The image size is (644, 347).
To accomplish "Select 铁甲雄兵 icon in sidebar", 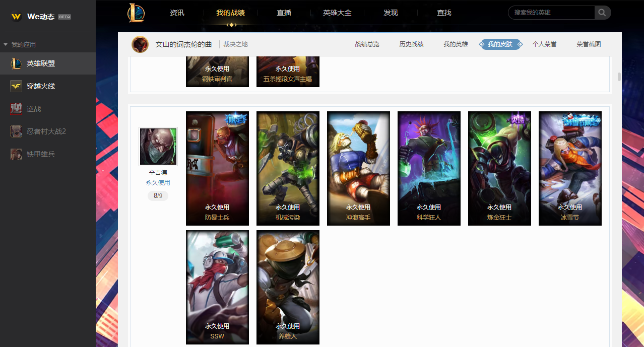I will pos(16,154).
